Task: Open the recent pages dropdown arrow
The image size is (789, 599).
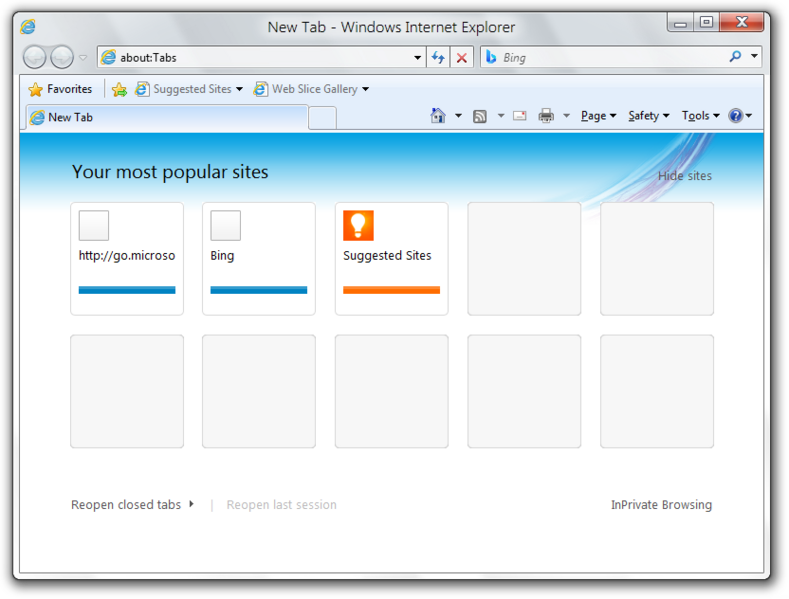Action: click(x=84, y=57)
